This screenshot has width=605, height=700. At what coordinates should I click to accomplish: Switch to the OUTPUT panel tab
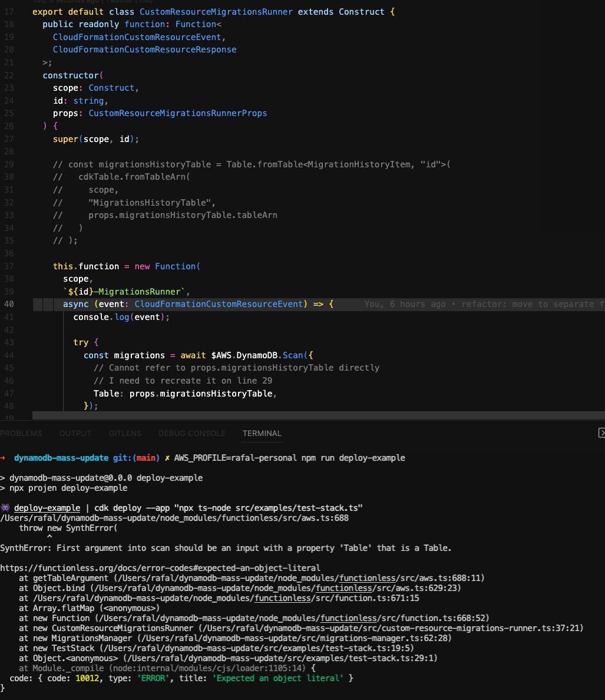pos(75,434)
